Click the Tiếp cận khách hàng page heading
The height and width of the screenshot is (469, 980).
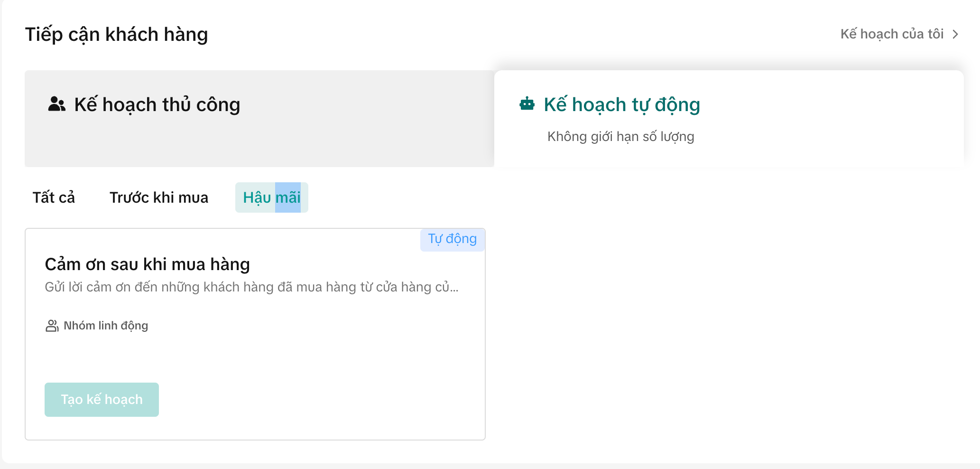coord(116,35)
